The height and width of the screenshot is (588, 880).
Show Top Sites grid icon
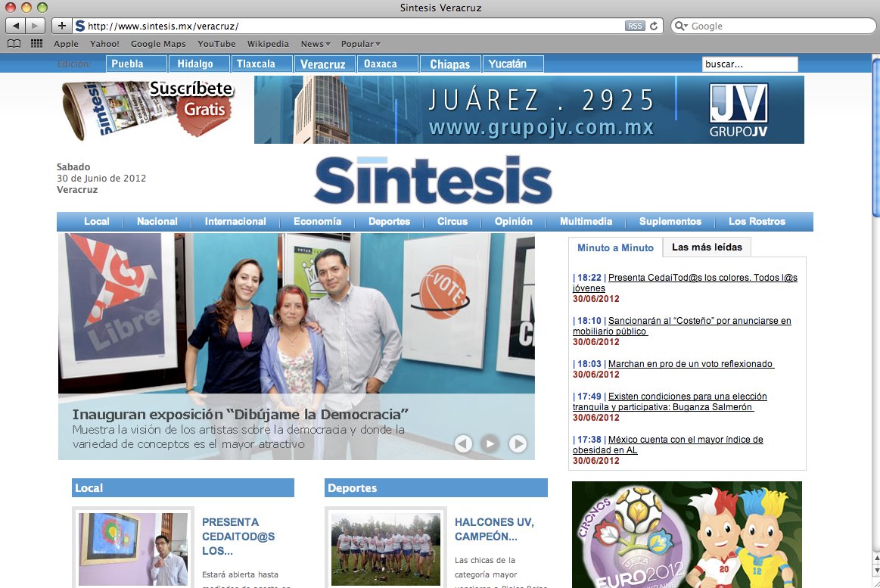coord(36,44)
